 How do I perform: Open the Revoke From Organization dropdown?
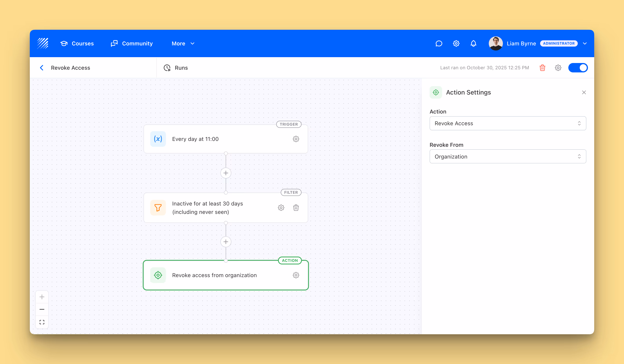pos(508,156)
